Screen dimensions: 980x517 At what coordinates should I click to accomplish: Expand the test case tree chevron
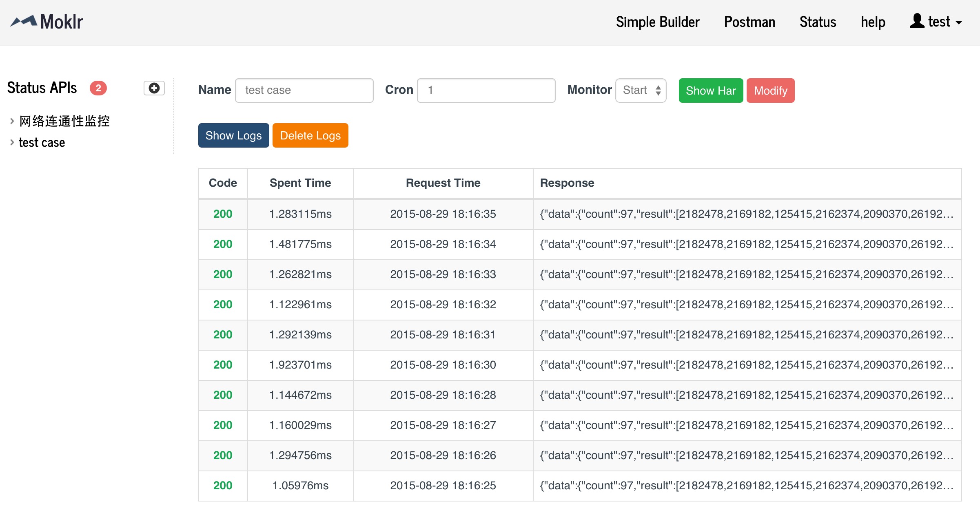[x=12, y=142]
